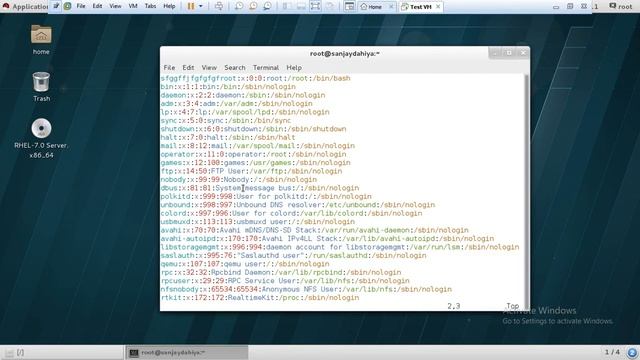Send Ctrl+Alt+Del to the virtual machine

click(219, 6)
